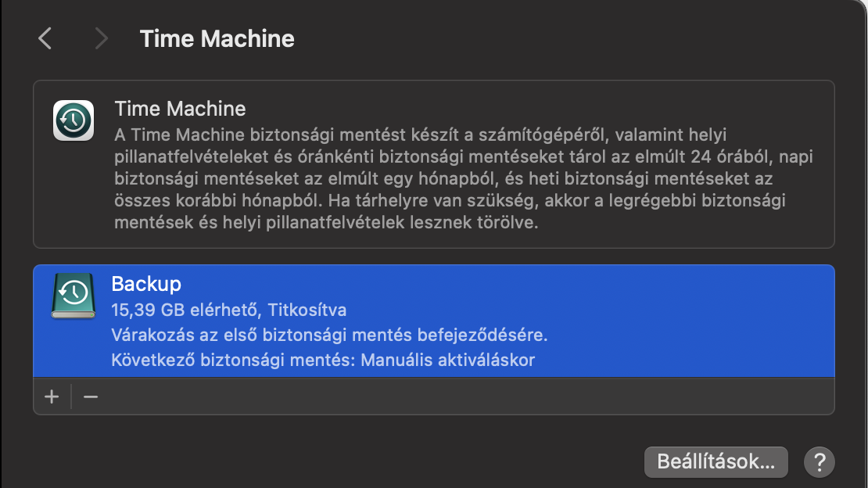Viewport: 868px width, 488px height.
Task: Click the Time Machine clock app icon
Action: [x=74, y=120]
